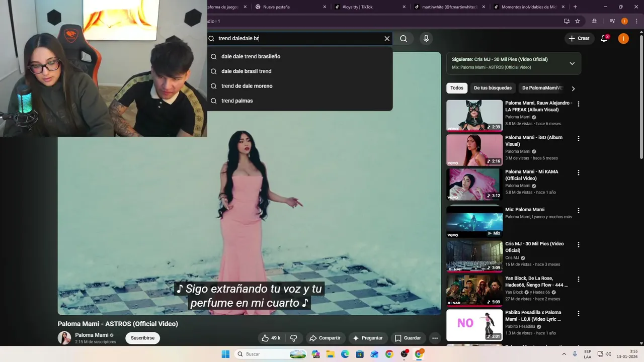Select the 'De tus búsquedas' chip
The image size is (644, 362).
click(493, 88)
